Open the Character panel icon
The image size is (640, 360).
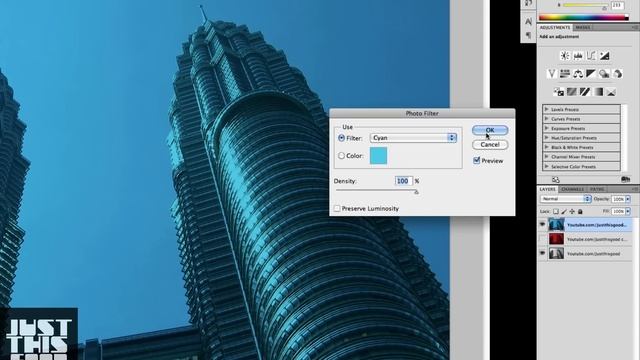pyautogui.click(x=528, y=21)
